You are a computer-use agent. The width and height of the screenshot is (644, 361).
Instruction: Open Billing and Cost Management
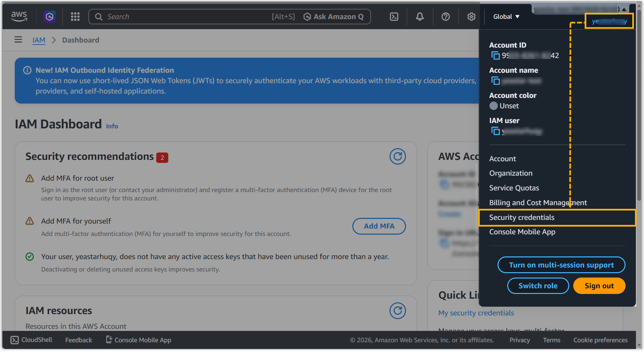tap(538, 203)
